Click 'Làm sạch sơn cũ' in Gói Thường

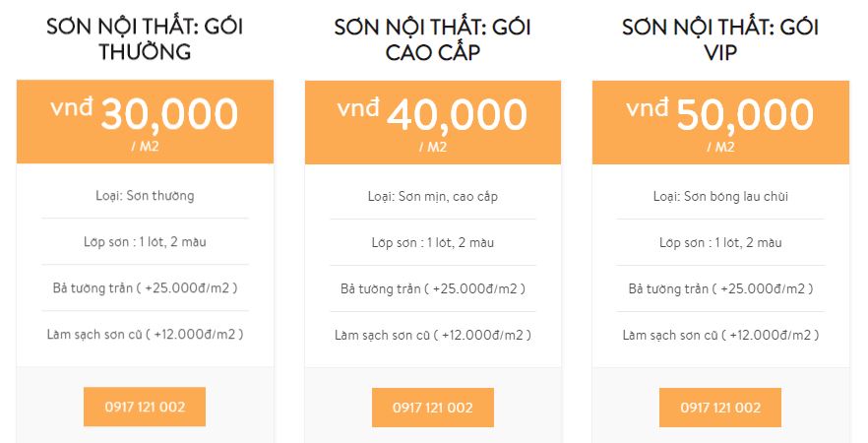click(x=145, y=335)
